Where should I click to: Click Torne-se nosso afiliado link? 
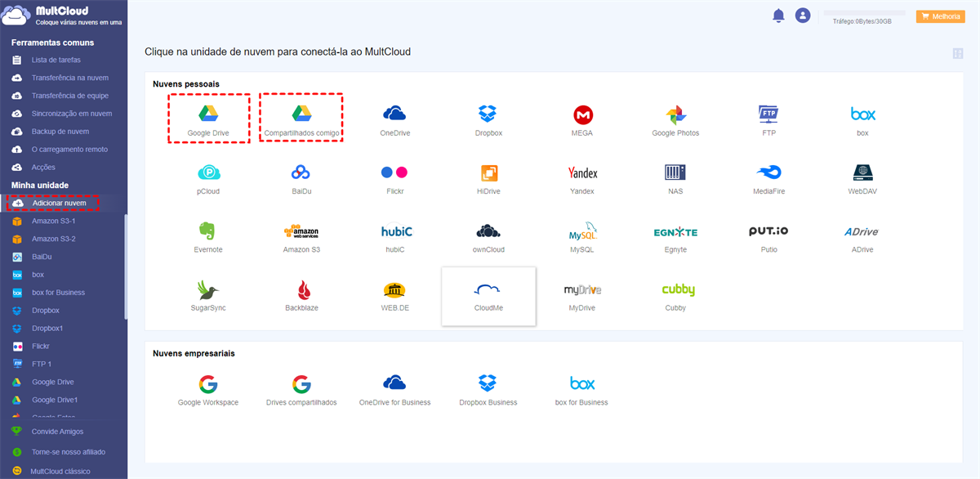[69, 452]
